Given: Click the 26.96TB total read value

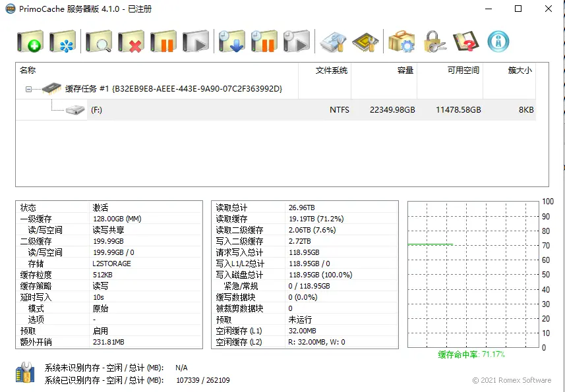Looking at the screenshot, I should [301, 208].
